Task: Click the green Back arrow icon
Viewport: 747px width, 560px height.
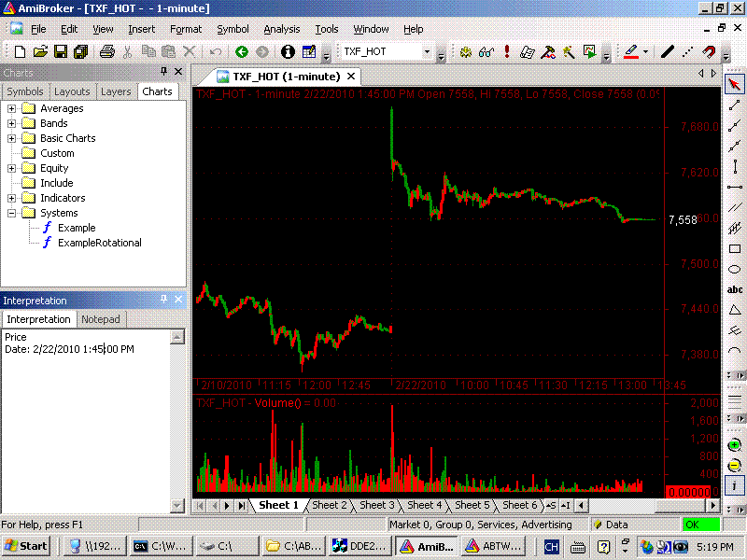Action: tap(242, 51)
